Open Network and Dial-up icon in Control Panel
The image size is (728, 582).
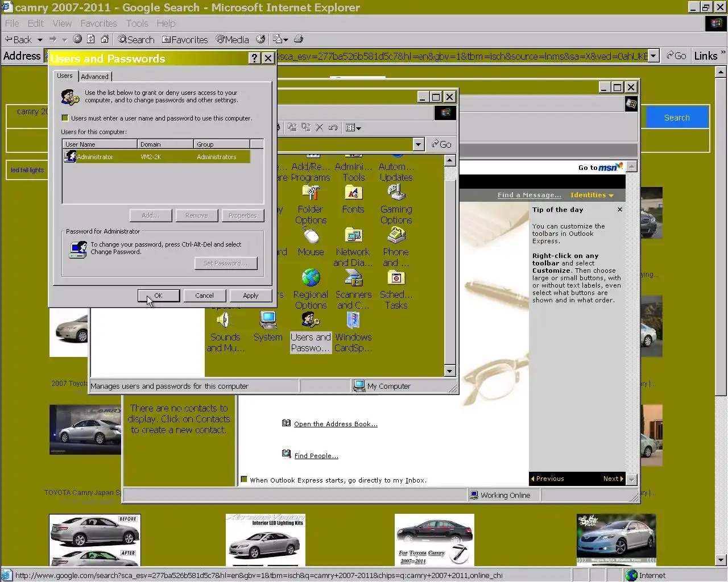[x=353, y=247]
